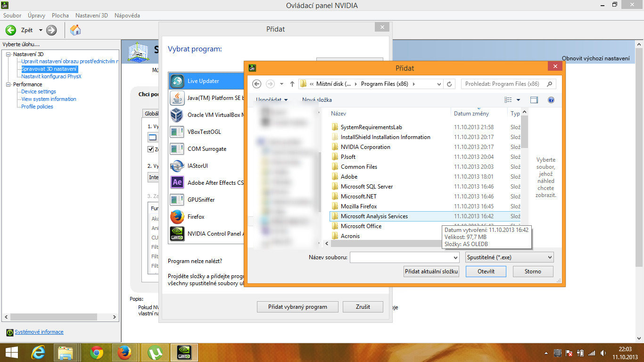Select the Common Files folder name
This screenshot has width=644, height=362.
(359, 167)
